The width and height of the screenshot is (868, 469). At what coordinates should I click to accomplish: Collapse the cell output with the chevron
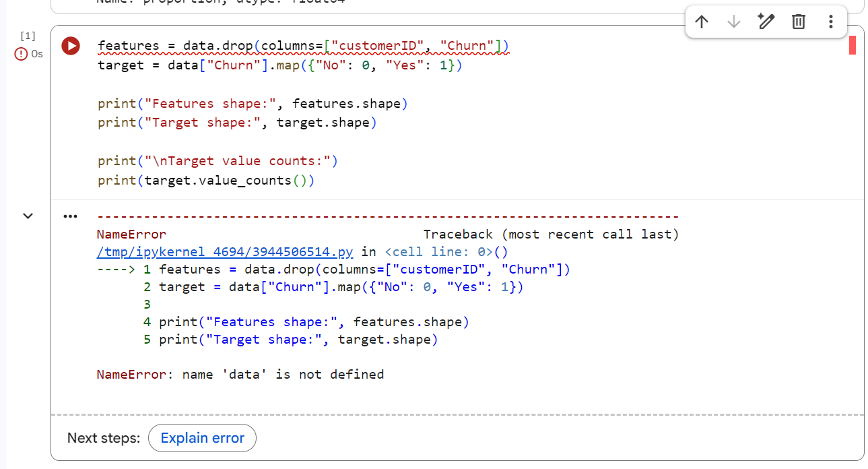(x=28, y=216)
